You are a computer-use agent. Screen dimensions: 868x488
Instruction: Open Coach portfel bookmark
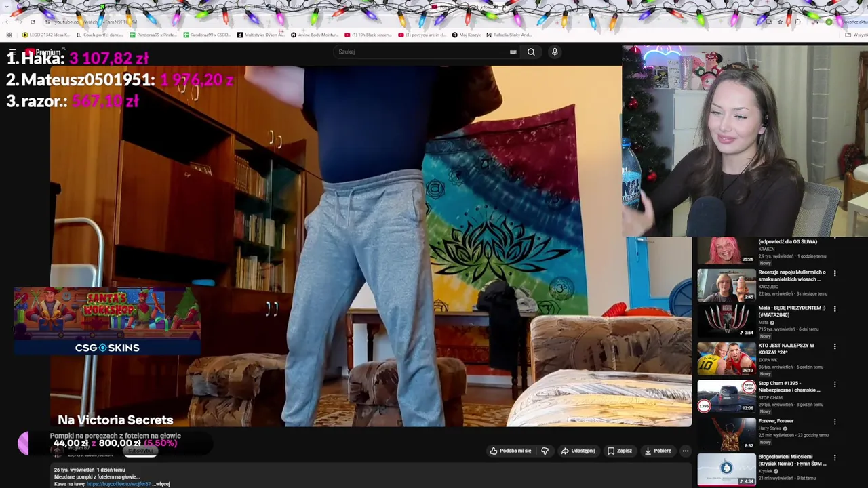click(100, 35)
